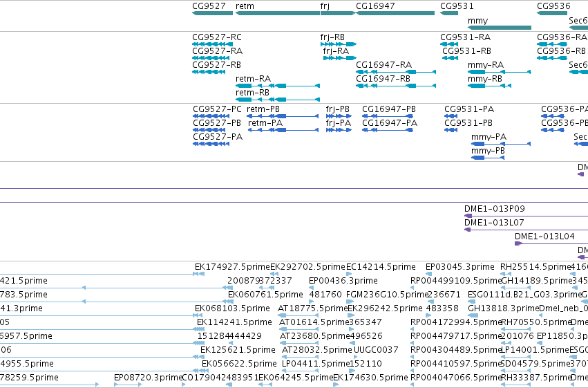This screenshot has width=588, height=388.
Task: Select the CG9527-RA transcript glyph
Action: (211, 58)
